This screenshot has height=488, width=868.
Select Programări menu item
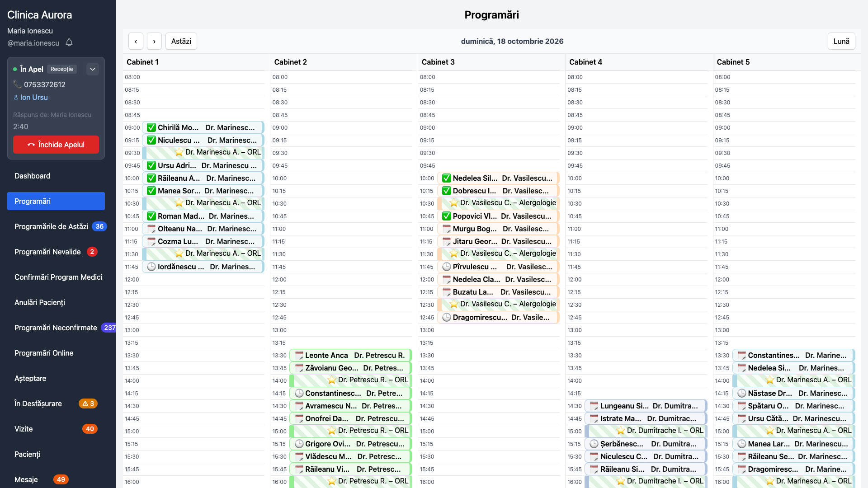56,201
